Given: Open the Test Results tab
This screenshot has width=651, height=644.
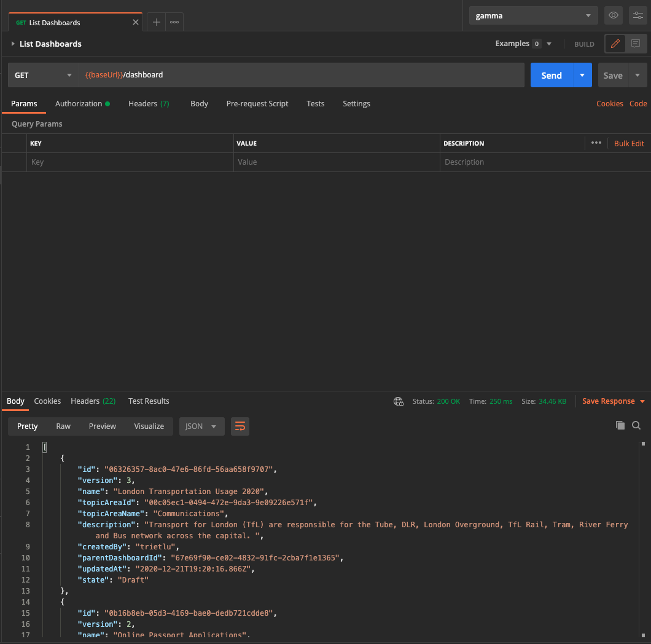Looking at the screenshot, I should (x=149, y=401).
